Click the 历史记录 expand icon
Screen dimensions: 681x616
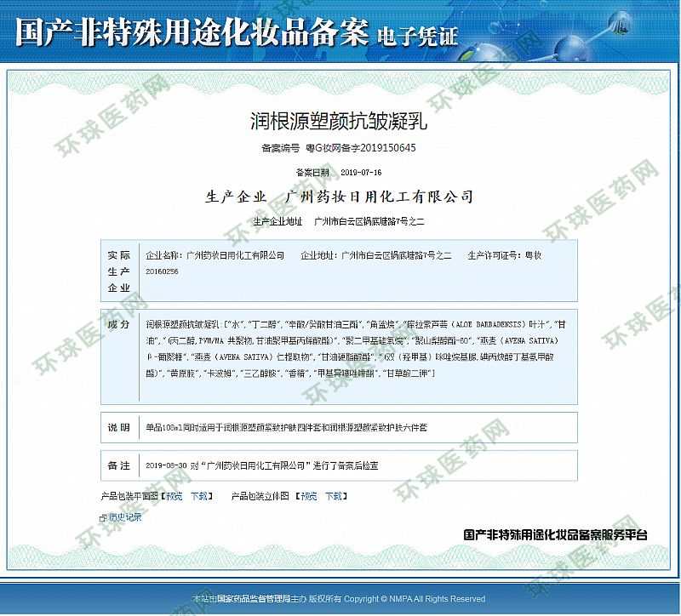(x=102, y=516)
